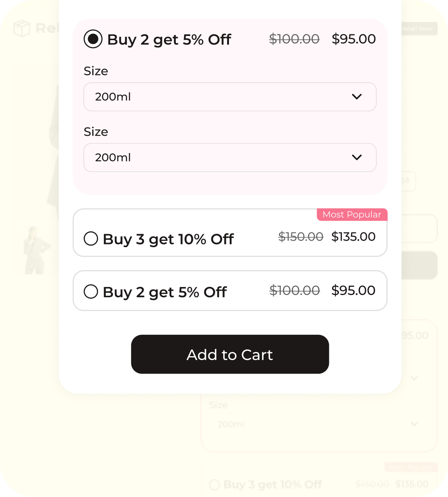Select the small product thumbnail in the background
Image resolution: width=448 pixels, height=497 pixels.
point(34,251)
